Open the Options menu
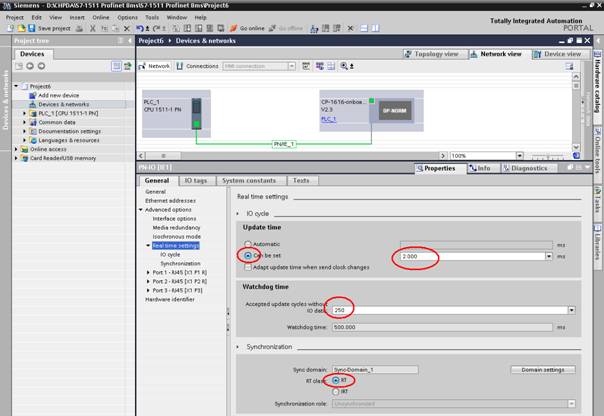Viewport: 604px width, 416px height. tap(127, 17)
